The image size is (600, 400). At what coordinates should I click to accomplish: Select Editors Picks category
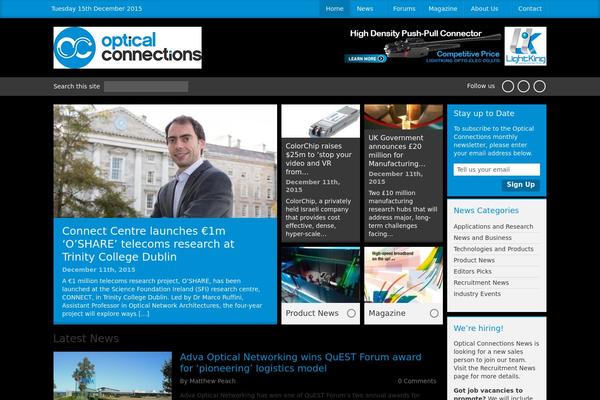(x=473, y=271)
